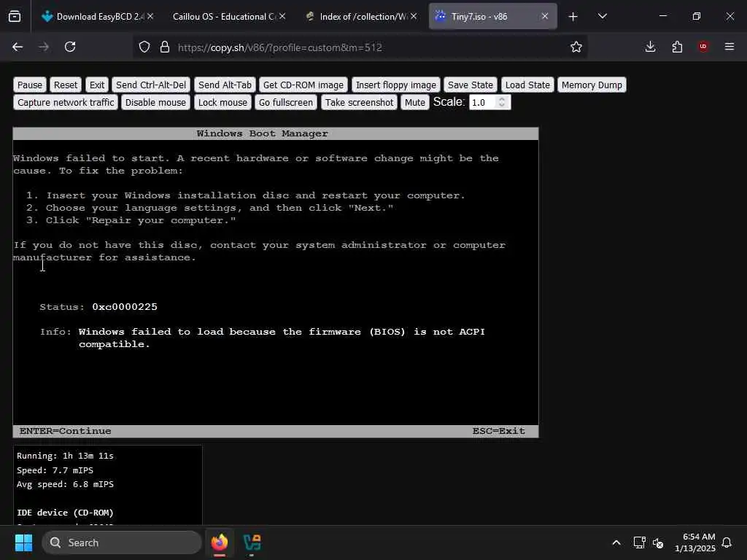
Task: View site security lock information
Action: click(165, 47)
